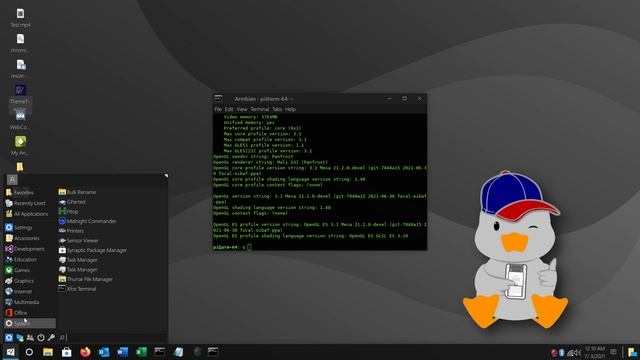Open notification icon in system tray
The width and height of the screenshot is (640, 360).
[613, 352]
